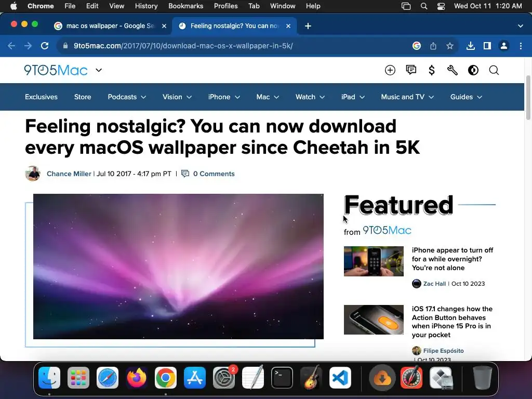Click the plus circle icon in site header

tap(390, 70)
